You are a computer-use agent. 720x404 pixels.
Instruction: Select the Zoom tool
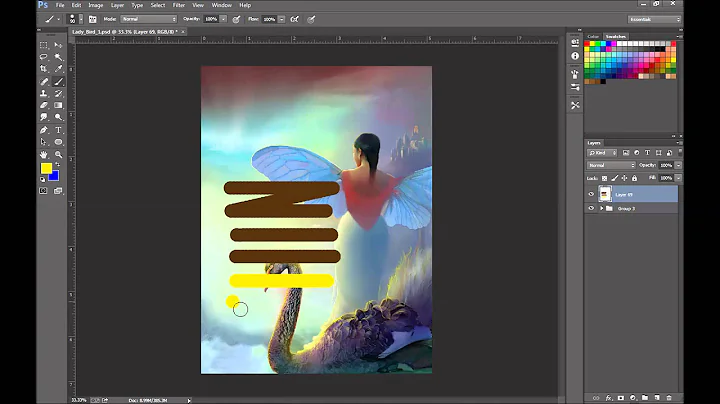tap(58, 155)
